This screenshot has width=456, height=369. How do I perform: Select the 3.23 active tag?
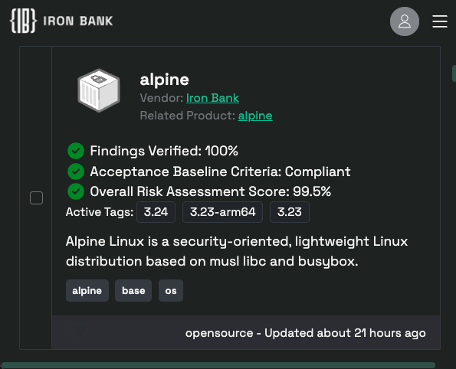click(290, 212)
